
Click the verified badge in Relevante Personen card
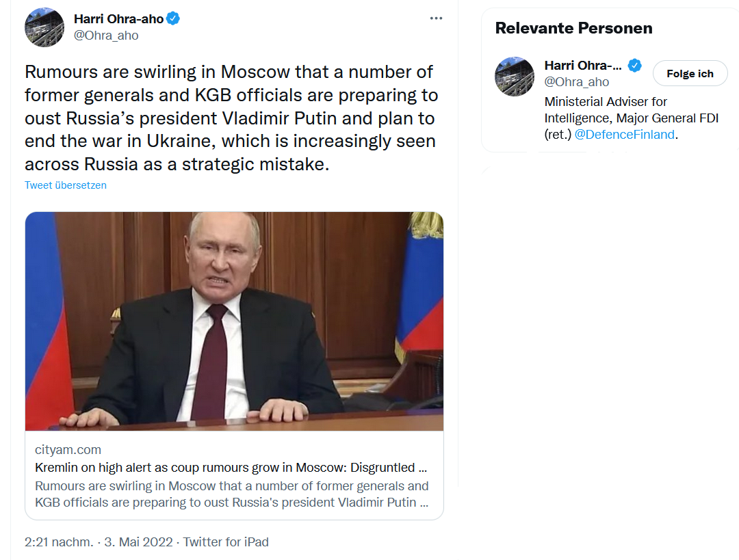click(635, 66)
